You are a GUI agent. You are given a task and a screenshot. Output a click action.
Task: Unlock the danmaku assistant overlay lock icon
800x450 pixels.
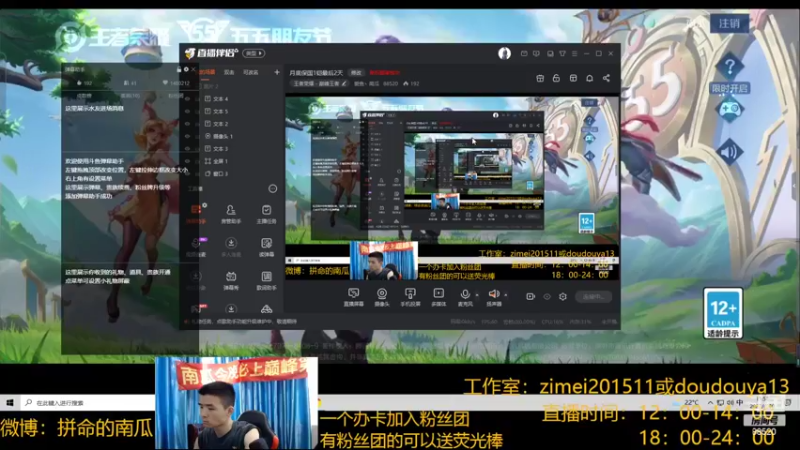click(x=179, y=69)
